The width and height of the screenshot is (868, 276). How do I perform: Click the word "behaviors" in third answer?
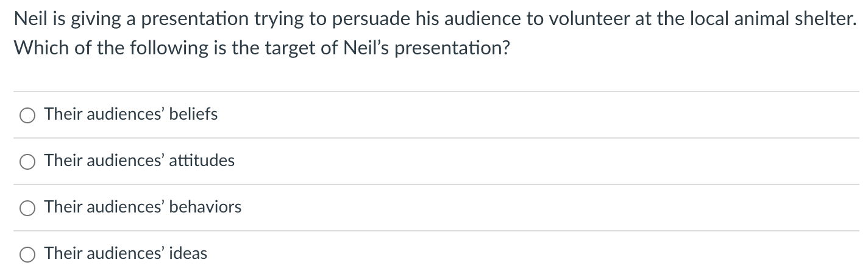click(205, 207)
